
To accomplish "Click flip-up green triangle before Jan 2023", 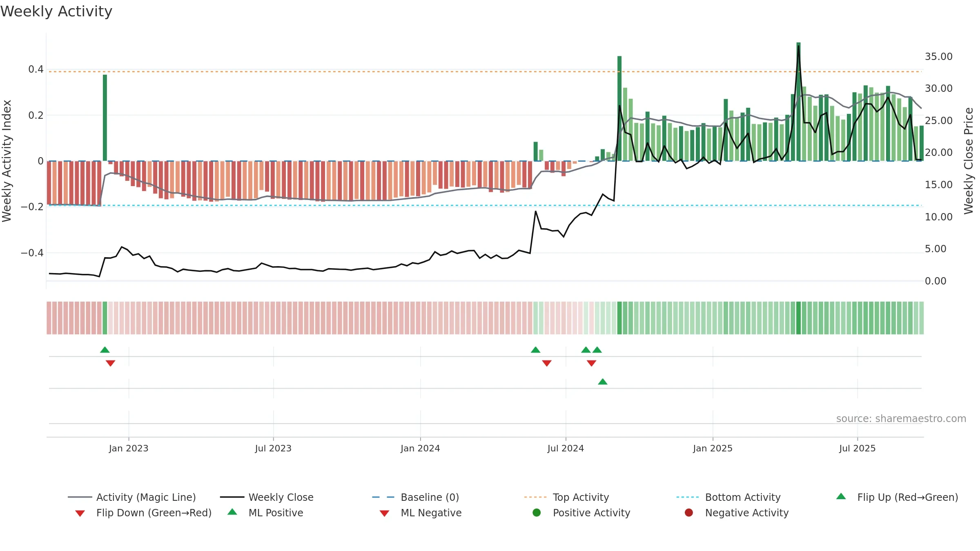I will tap(105, 350).
